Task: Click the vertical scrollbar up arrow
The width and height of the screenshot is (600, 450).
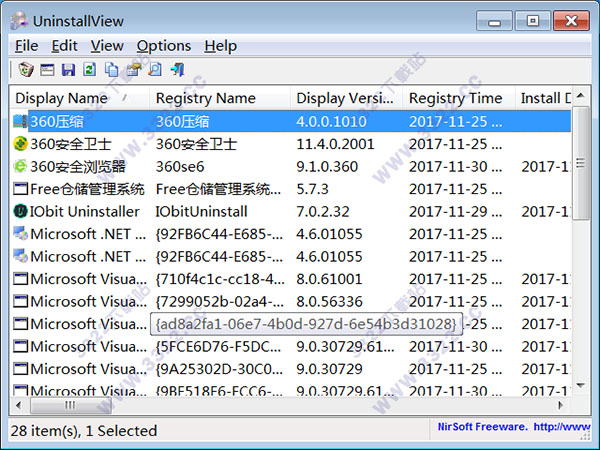Action: tap(581, 95)
